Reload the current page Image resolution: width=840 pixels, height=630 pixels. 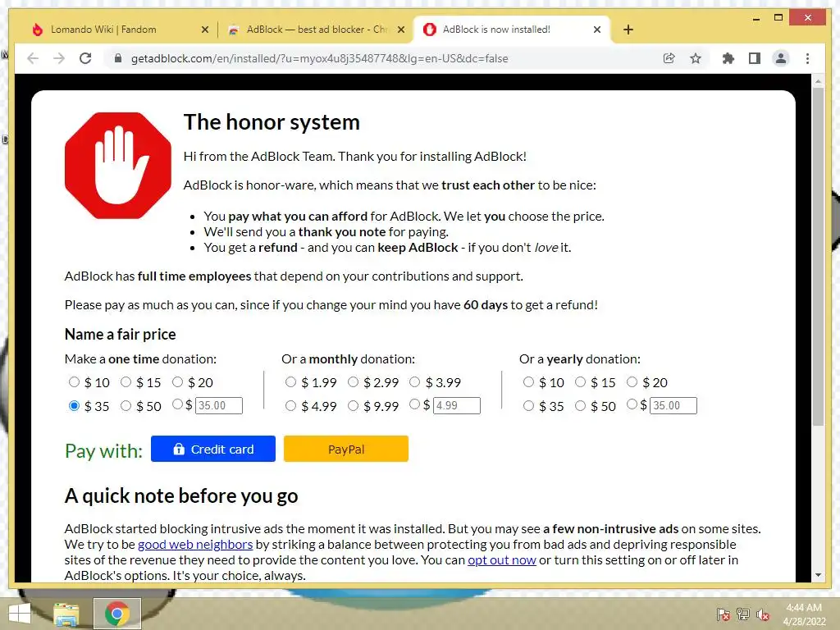pyautogui.click(x=85, y=58)
